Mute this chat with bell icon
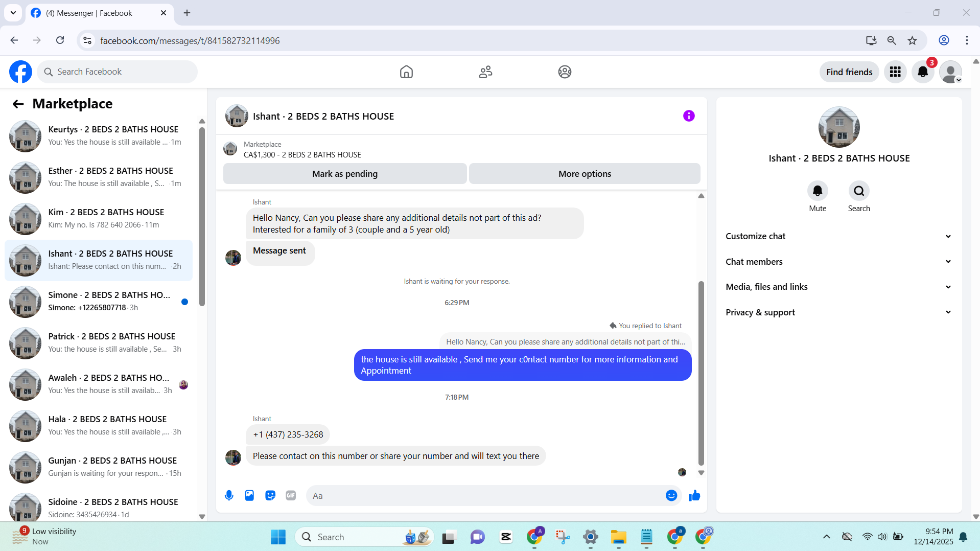 pyautogui.click(x=818, y=191)
